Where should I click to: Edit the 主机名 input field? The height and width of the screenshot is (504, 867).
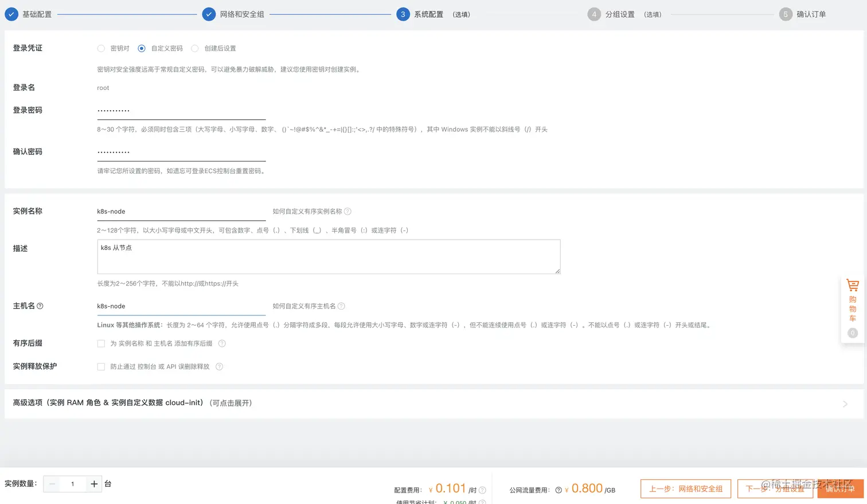181,306
